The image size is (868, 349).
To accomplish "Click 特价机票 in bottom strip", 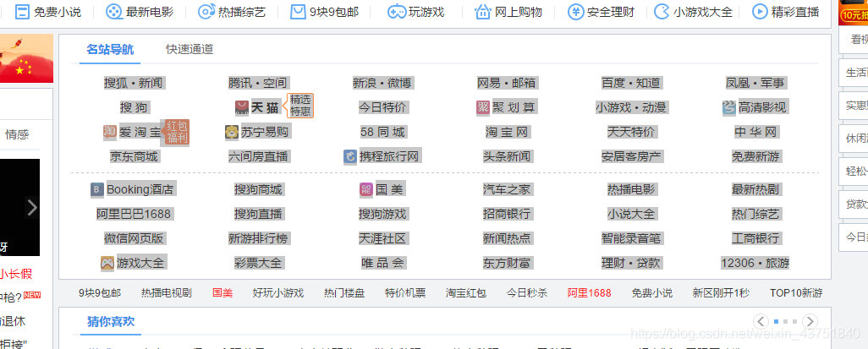I will (405, 293).
